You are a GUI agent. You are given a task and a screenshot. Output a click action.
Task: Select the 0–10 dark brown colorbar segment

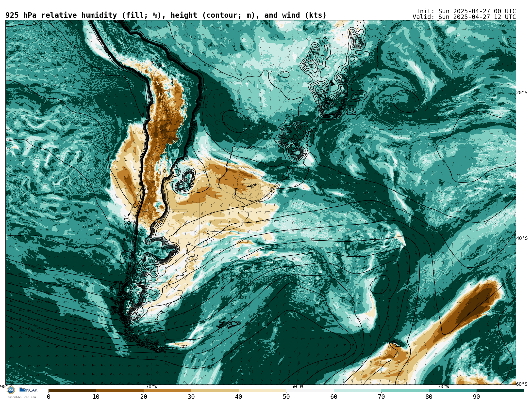72,390
